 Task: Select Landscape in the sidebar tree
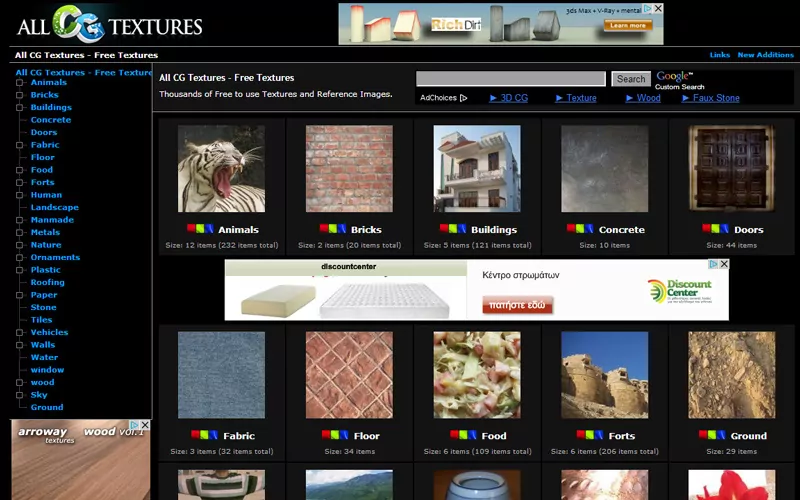[54, 208]
